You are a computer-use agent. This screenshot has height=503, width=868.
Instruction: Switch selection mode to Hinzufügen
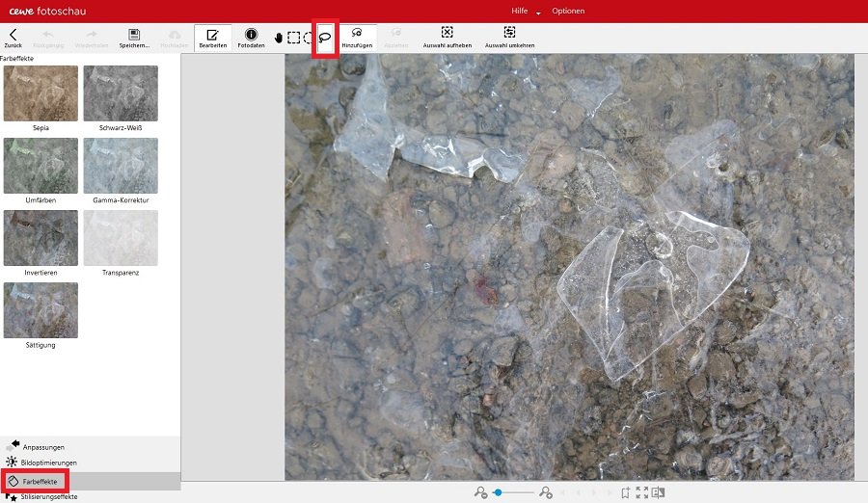pyautogui.click(x=357, y=39)
